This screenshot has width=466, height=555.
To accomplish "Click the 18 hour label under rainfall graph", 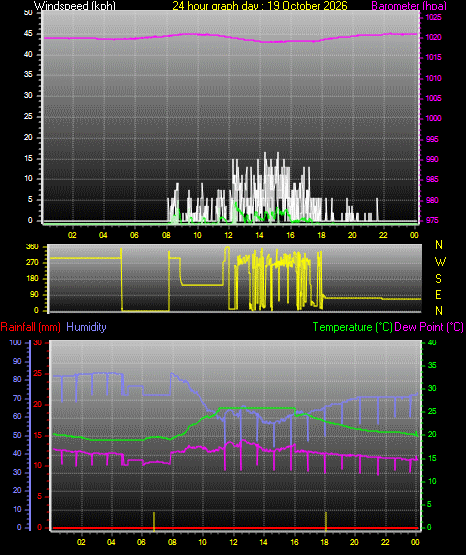I will (x=324, y=542).
